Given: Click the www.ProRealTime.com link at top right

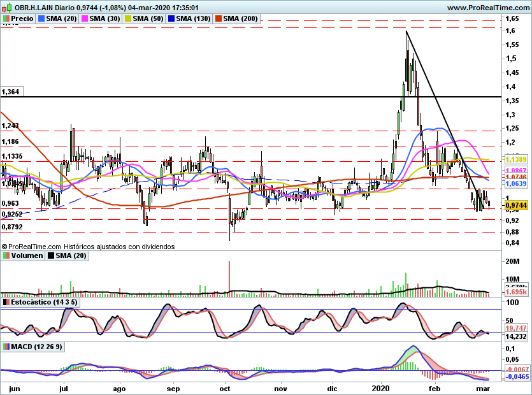Looking at the screenshot, I should click(487, 8).
